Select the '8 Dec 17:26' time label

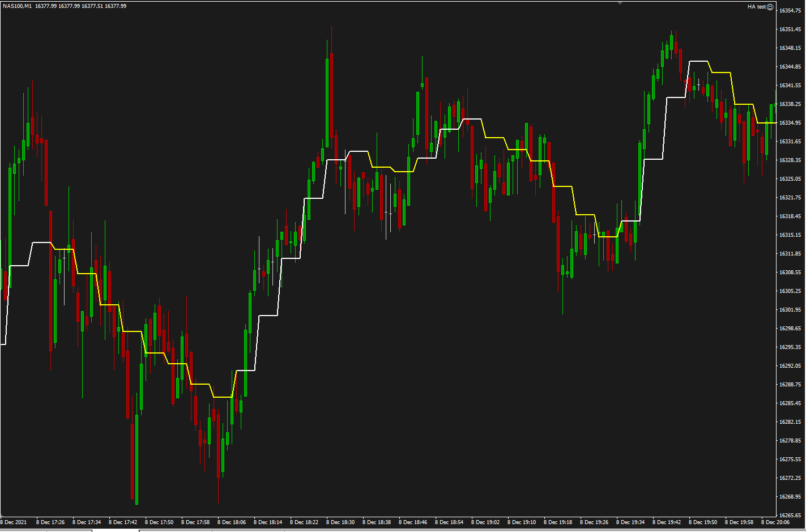click(x=50, y=522)
